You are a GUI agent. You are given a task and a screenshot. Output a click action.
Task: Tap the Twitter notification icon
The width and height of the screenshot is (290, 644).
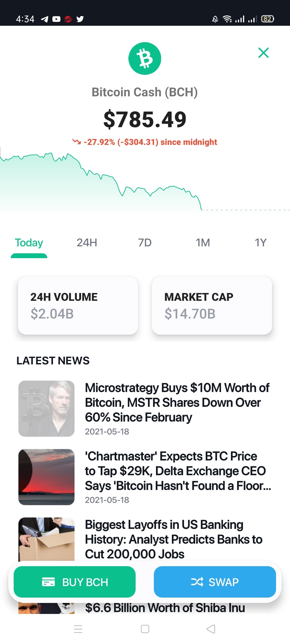(80, 19)
